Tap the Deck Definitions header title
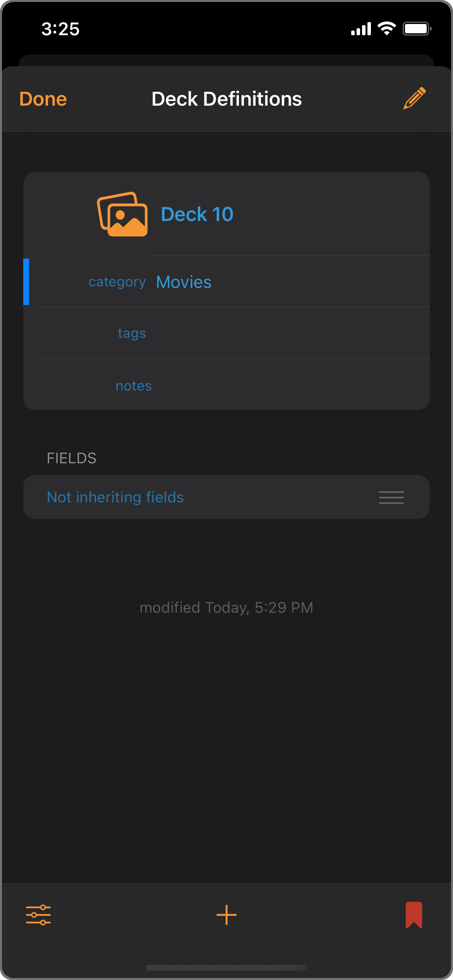453x980 pixels. pos(226,99)
